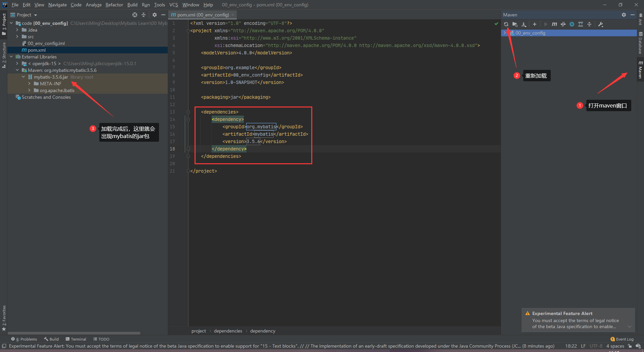This screenshot has height=352, width=644.
Task: Open the Analyze menu
Action: [94, 5]
